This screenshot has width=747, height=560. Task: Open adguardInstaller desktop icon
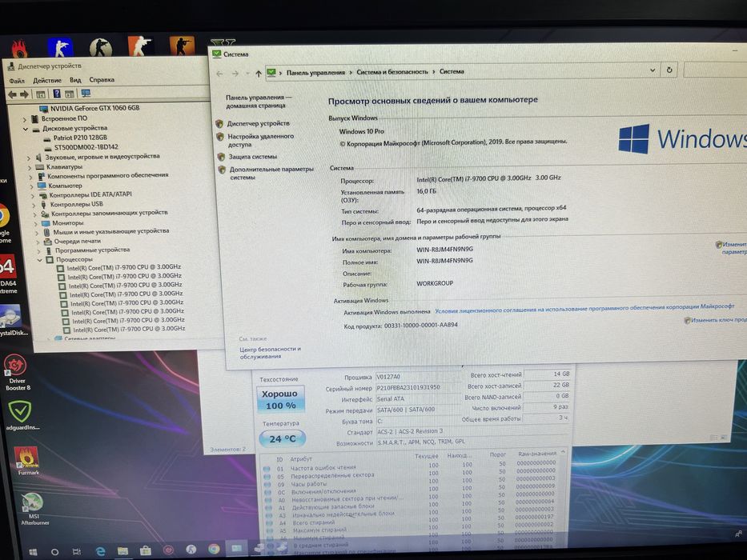coord(22,415)
